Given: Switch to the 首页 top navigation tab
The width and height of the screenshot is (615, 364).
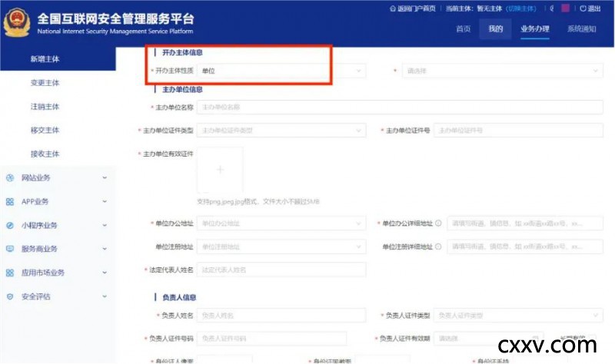Looking at the screenshot, I should click(463, 29).
